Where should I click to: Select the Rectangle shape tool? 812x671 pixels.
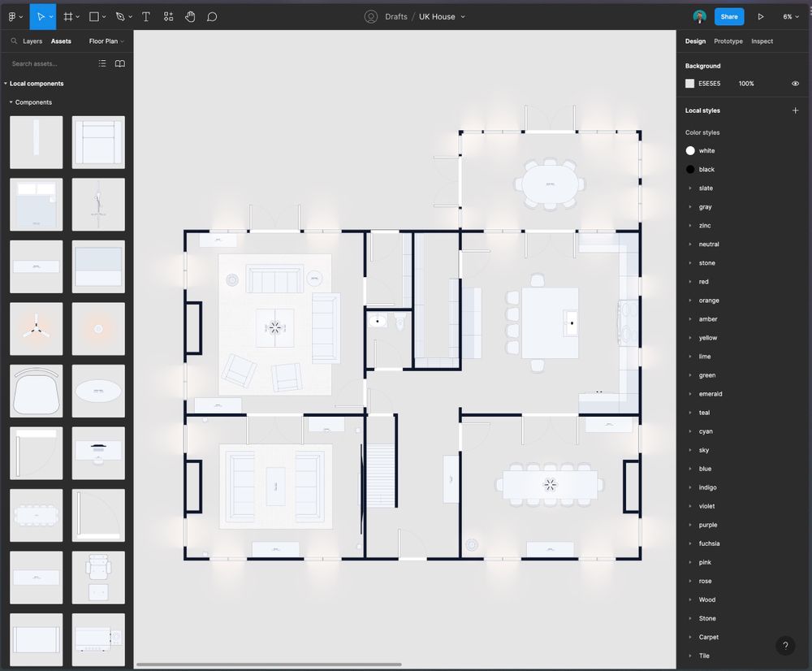pyautogui.click(x=93, y=16)
